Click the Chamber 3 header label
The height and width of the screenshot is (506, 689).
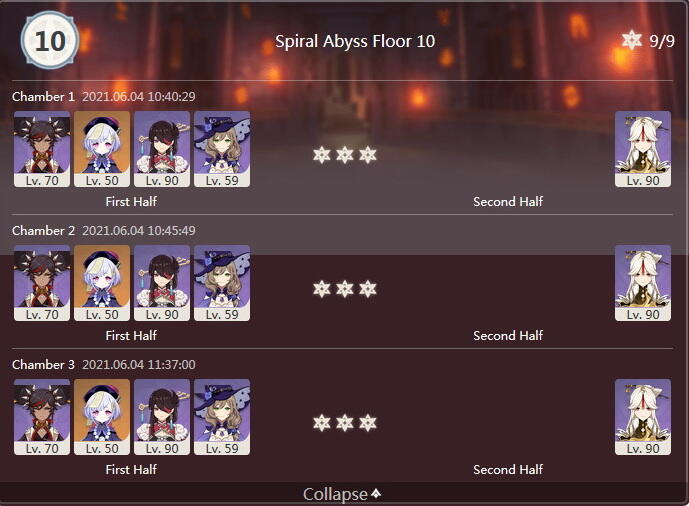pyautogui.click(x=43, y=365)
